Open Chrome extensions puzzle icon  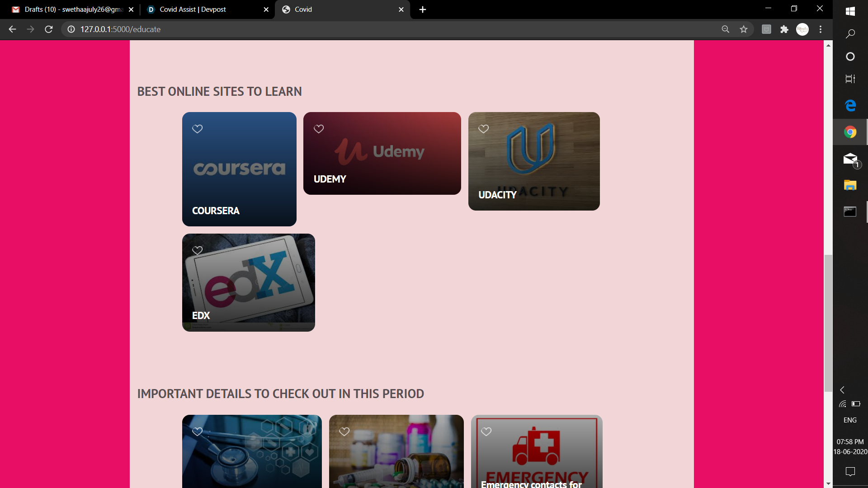[784, 29]
